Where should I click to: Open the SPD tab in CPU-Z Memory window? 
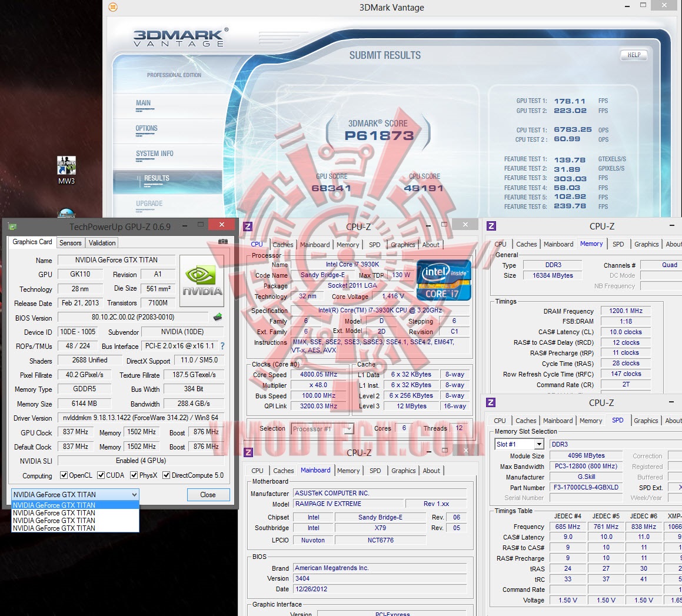618,244
